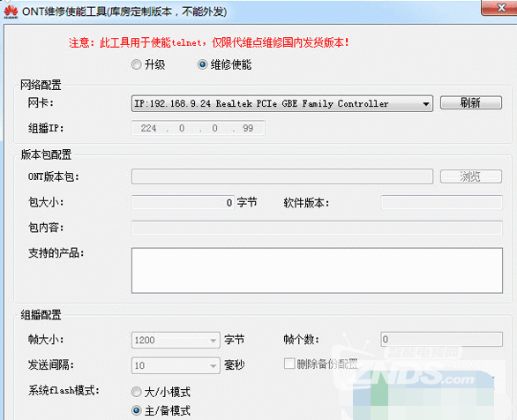
Task: Click the 包内容 field
Action: tap(317, 228)
